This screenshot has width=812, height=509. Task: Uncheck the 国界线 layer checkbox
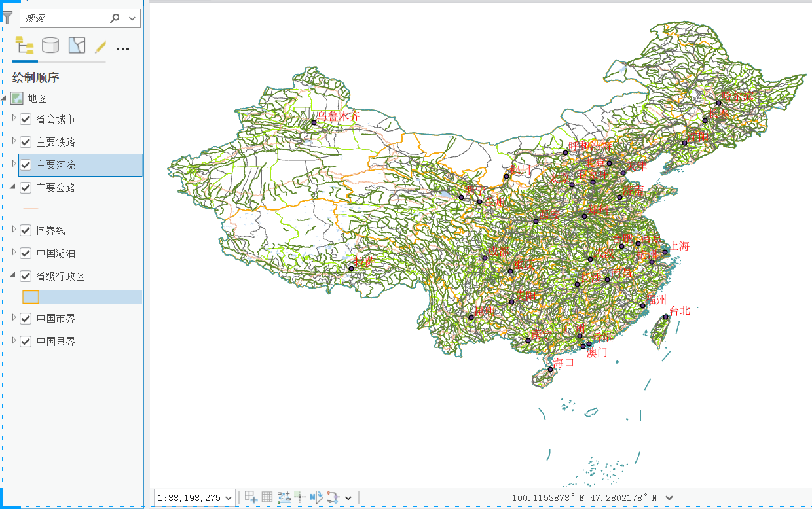coord(26,230)
